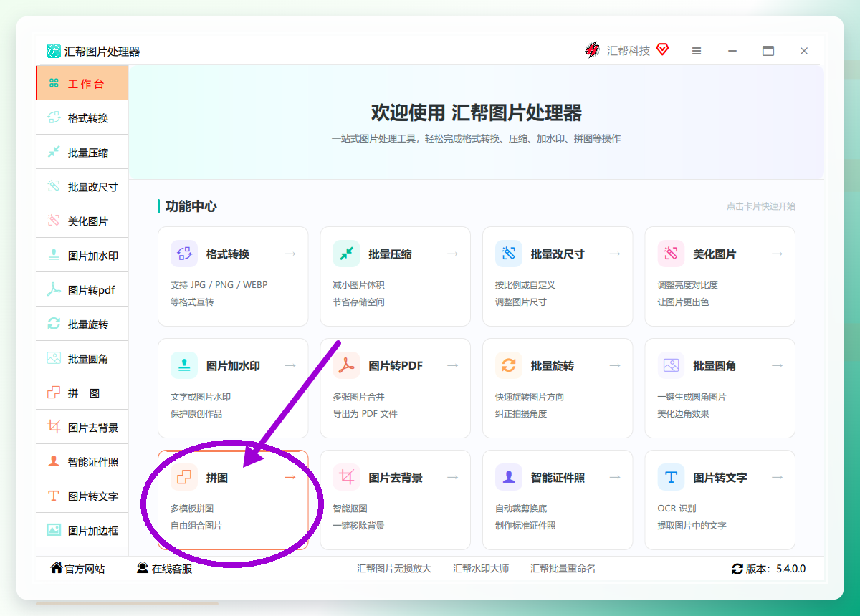This screenshot has width=860, height=616.
Task: Open 图片加水印 in the sidebar
Action: tap(82, 255)
